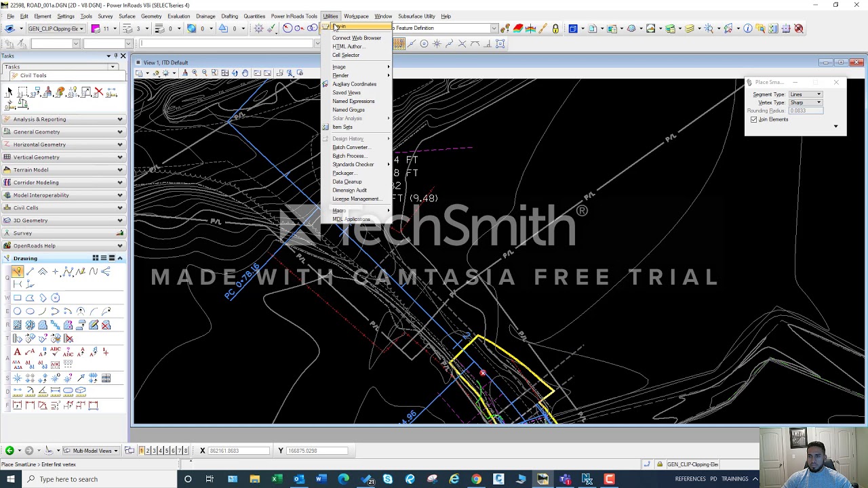Image resolution: width=868 pixels, height=488 pixels.
Task: Choose the Delete Pattern tool
Action: point(106,325)
